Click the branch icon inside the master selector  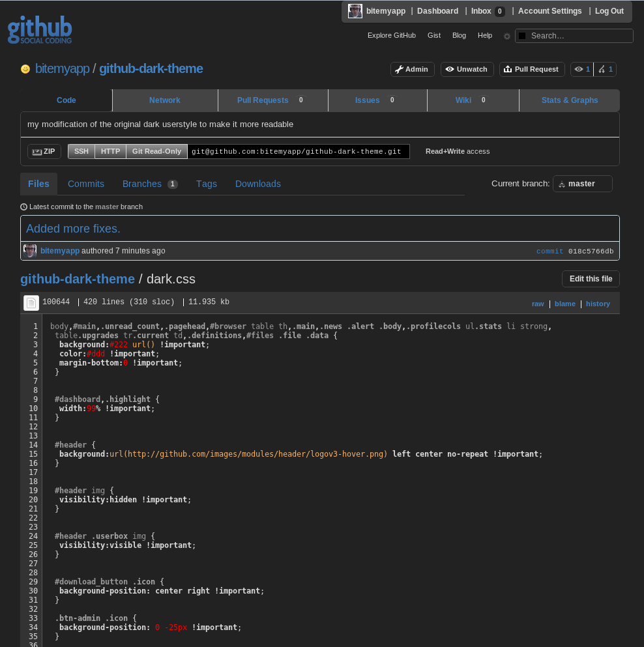click(x=562, y=184)
